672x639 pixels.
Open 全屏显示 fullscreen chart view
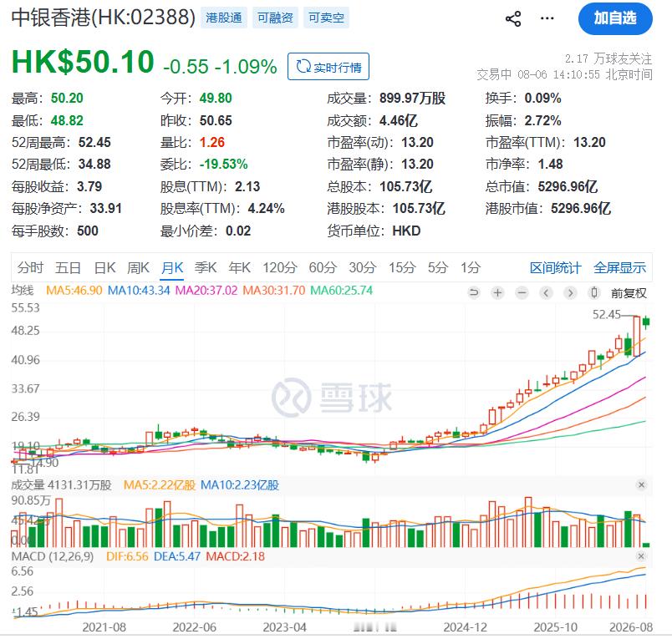(619, 267)
